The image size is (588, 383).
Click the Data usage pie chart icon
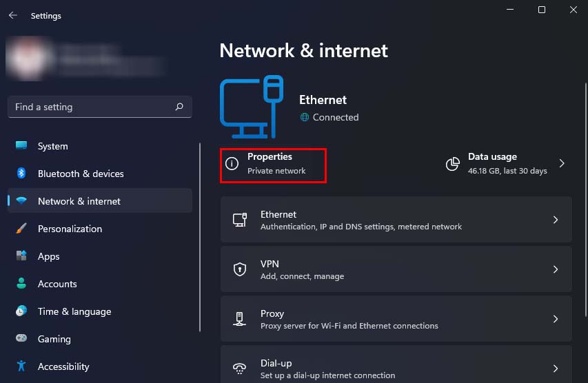click(453, 164)
